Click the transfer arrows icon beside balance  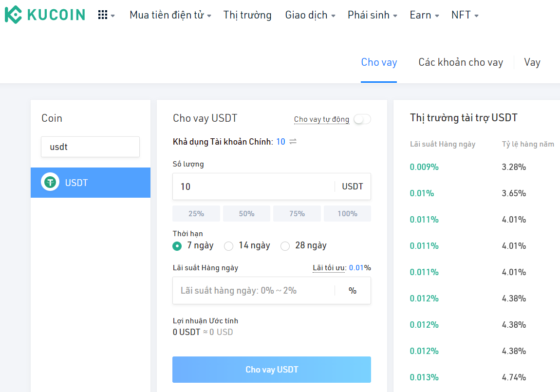point(293,142)
